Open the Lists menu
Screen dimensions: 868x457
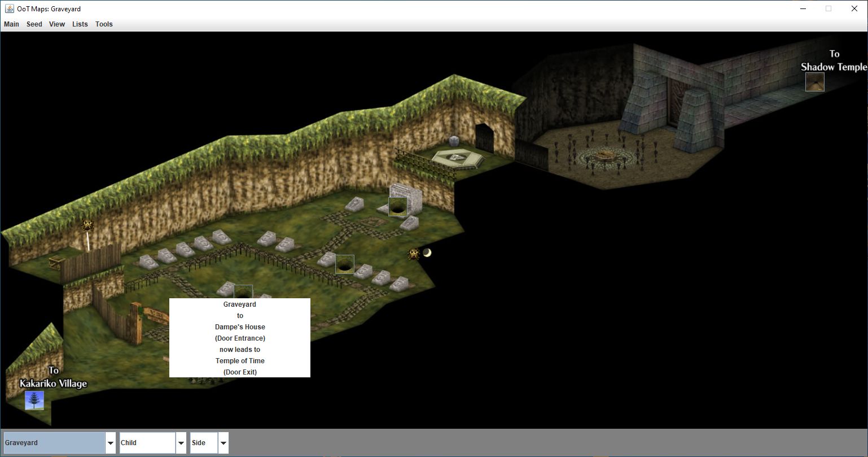pyautogui.click(x=80, y=24)
